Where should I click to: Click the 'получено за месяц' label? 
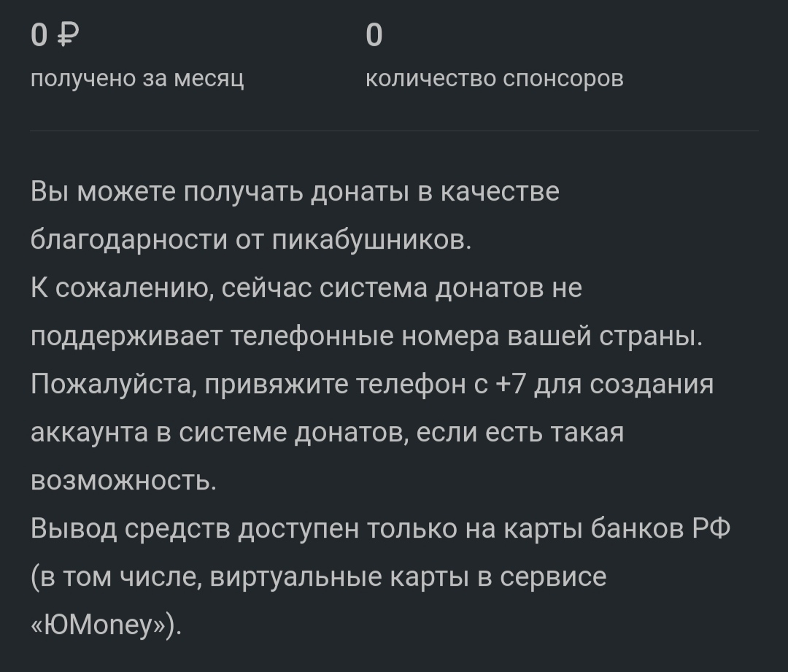point(137,78)
